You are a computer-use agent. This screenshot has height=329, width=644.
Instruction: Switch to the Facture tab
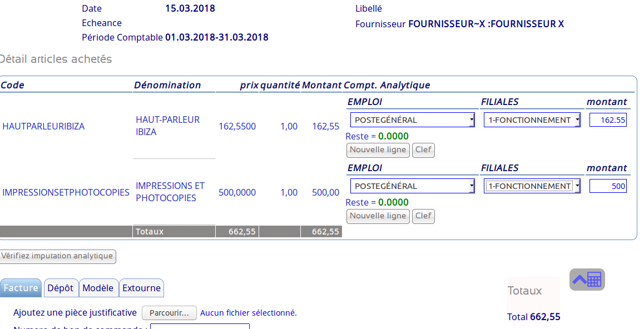point(21,288)
